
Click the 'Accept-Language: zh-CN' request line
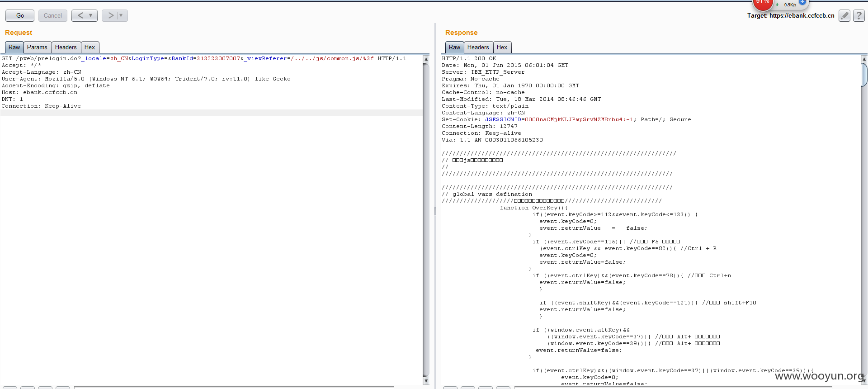point(41,72)
